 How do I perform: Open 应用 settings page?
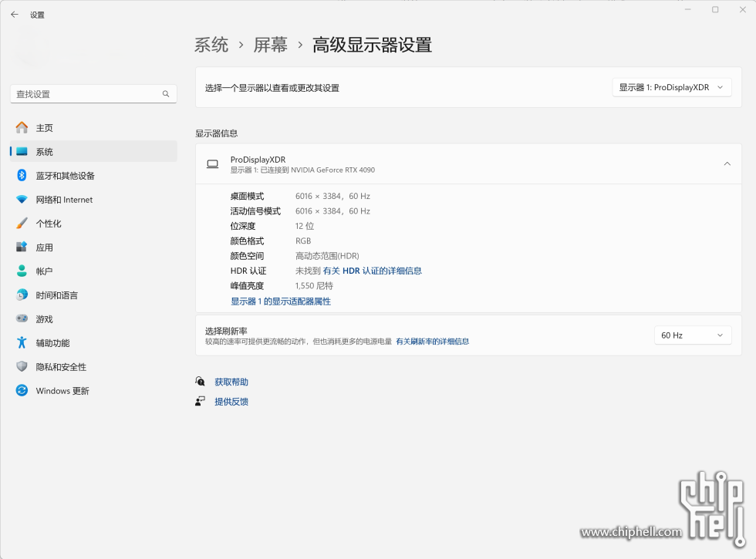(93, 248)
